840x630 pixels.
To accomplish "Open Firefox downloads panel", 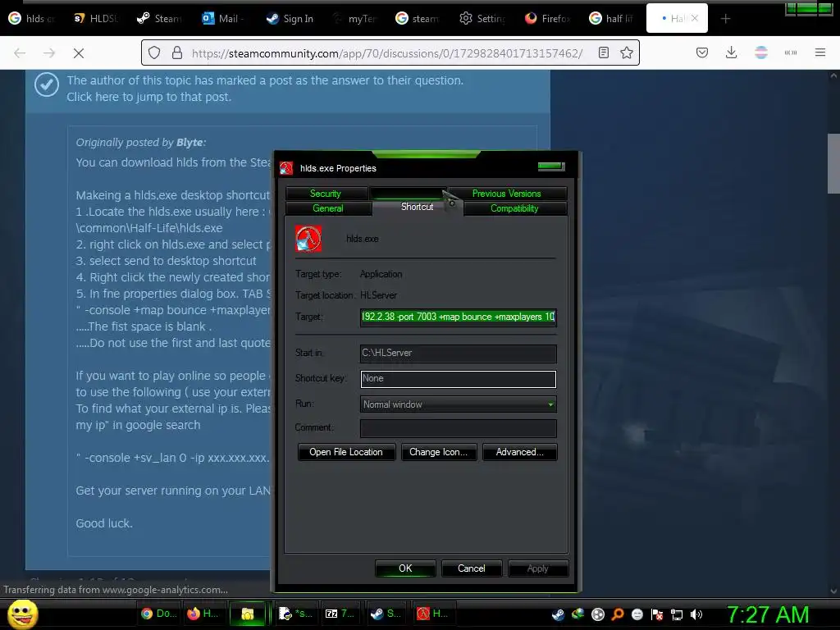I will pyautogui.click(x=731, y=52).
